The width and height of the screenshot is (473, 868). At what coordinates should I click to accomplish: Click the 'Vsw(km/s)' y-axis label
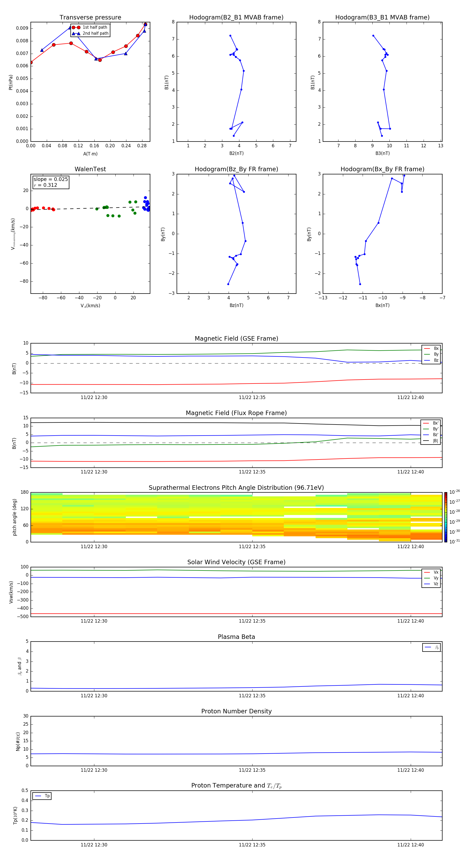click(x=11, y=592)
